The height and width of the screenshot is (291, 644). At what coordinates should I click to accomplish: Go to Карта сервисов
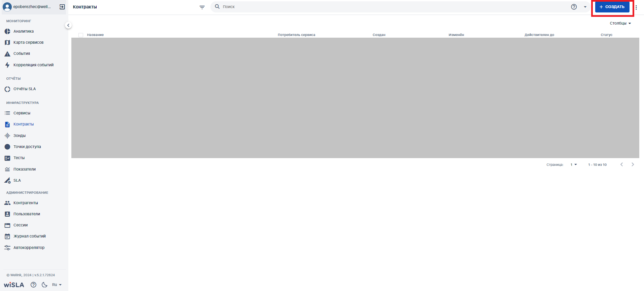click(x=29, y=42)
